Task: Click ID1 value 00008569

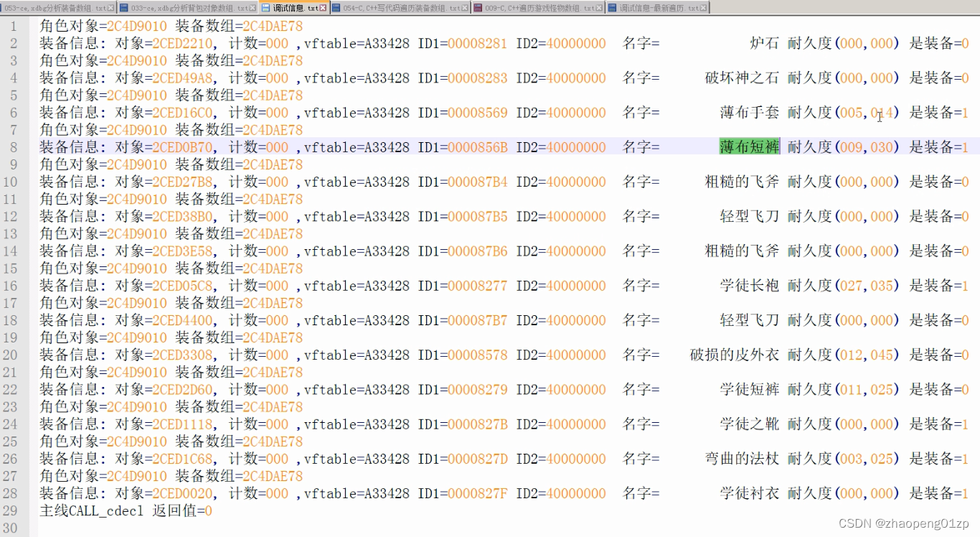Action: (x=477, y=112)
